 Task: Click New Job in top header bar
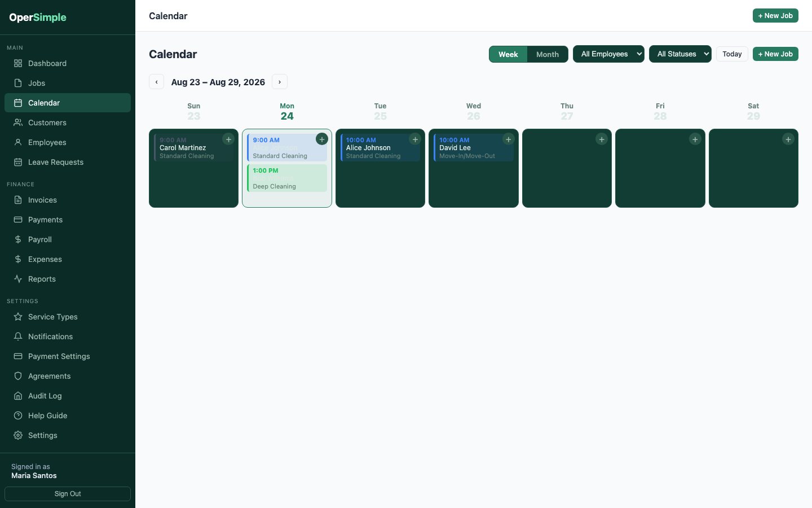(775, 16)
